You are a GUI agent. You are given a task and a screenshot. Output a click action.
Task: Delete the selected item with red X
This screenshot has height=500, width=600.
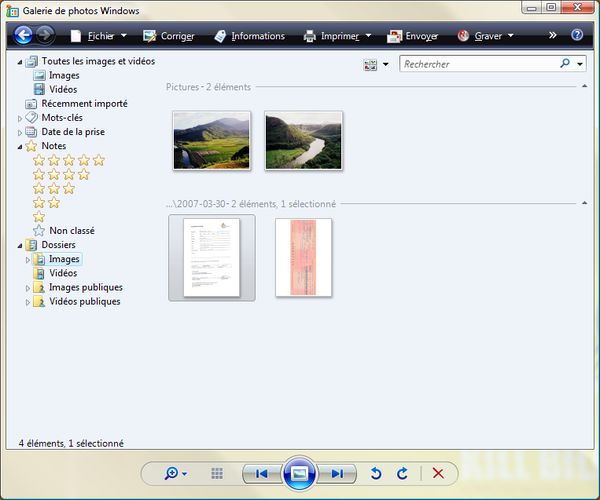[438, 474]
